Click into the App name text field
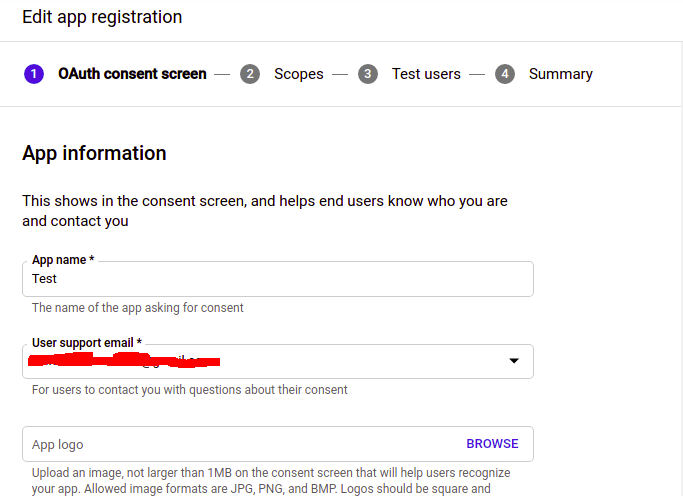The image size is (683, 496). 277,280
